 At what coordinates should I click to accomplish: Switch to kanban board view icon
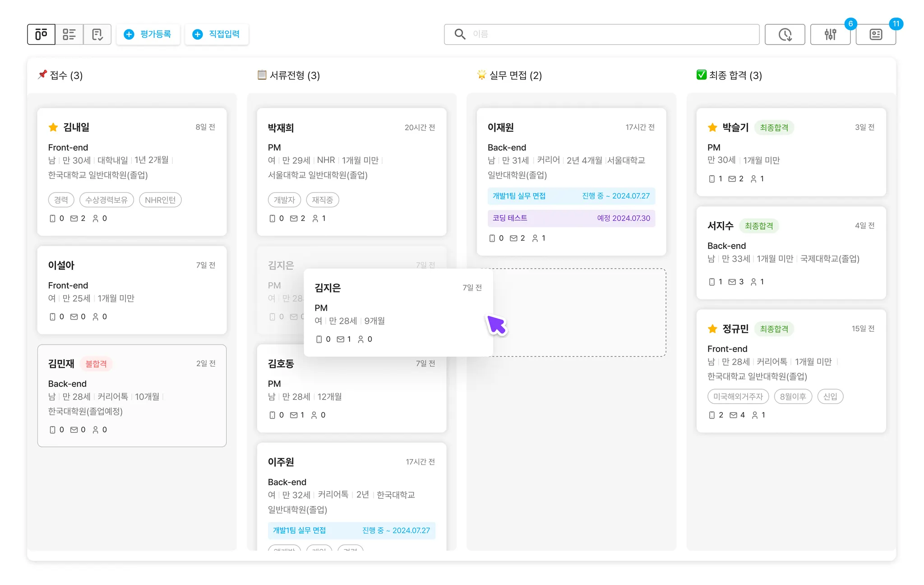(41, 34)
